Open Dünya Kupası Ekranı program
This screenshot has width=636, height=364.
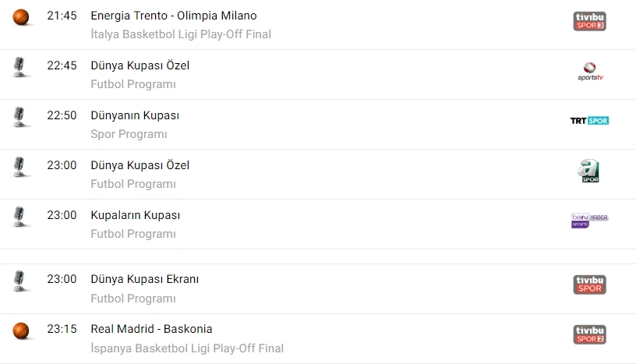(x=145, y=279)
